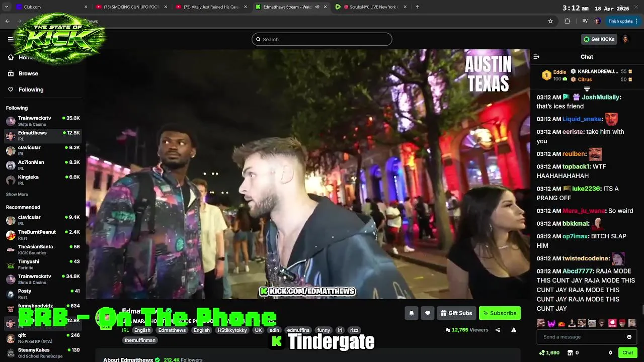Viewport: 644px width, 362px height.
Task: Expand the chat leaderboard handle
Action: [587, 89]
